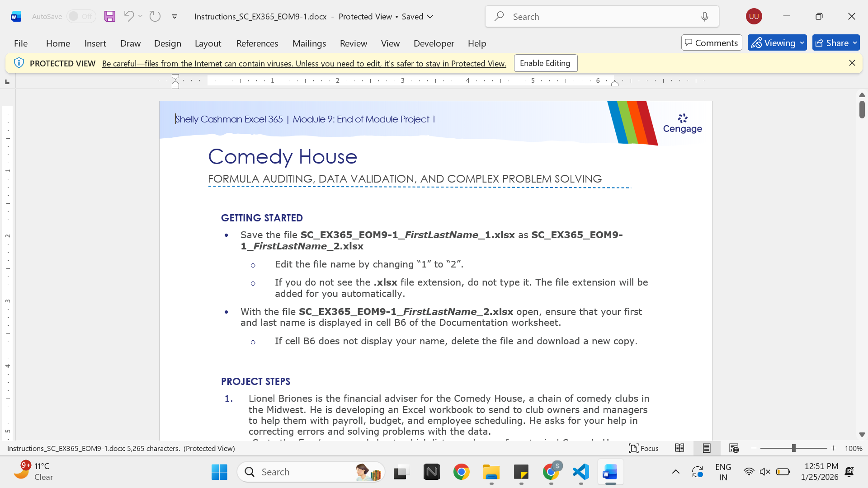This screenshot has width=868, height=488.
Task: Open the weather widget showing 11°C
Action: [x=34, y=471]
